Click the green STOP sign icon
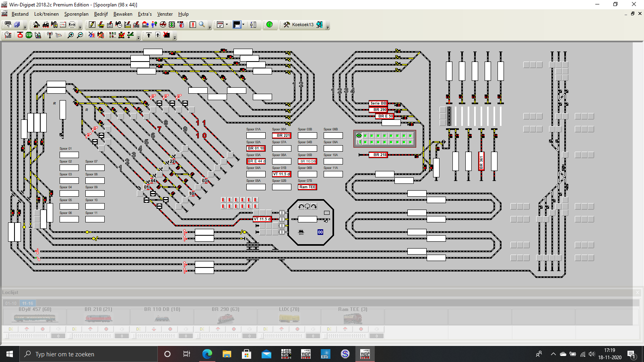Viewport: 644px width, 362px height. [x=29, y=35]
